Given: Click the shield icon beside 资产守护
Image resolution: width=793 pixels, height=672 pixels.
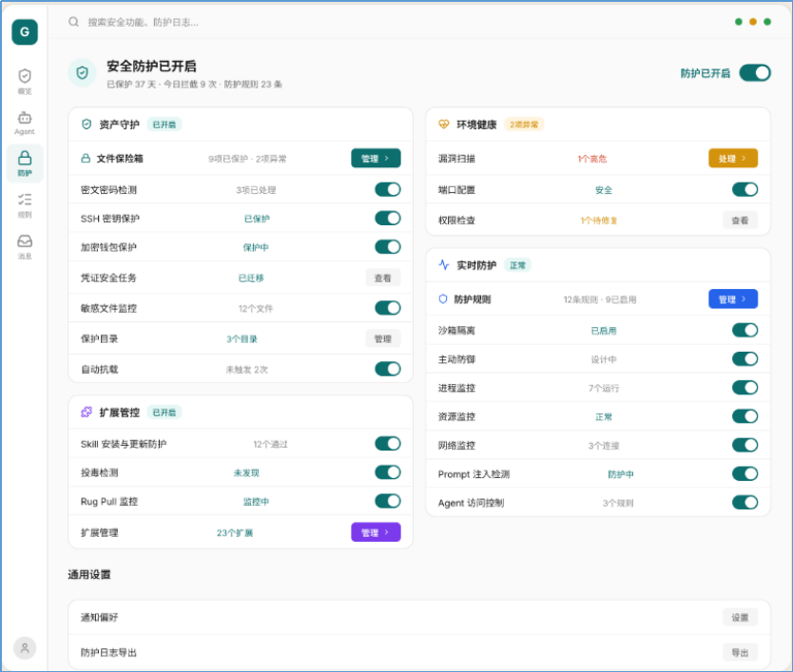Looking at the screenshot, I should pyautogui.click(x=86, y=124).
